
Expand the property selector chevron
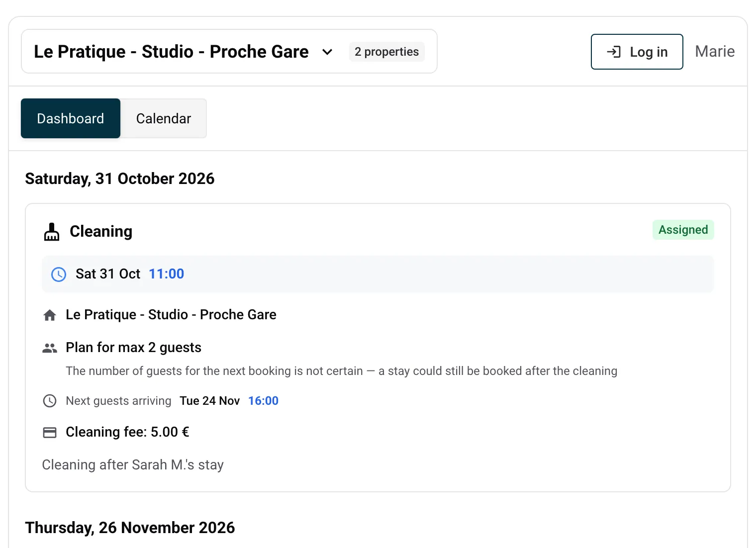tap(327, 52)
